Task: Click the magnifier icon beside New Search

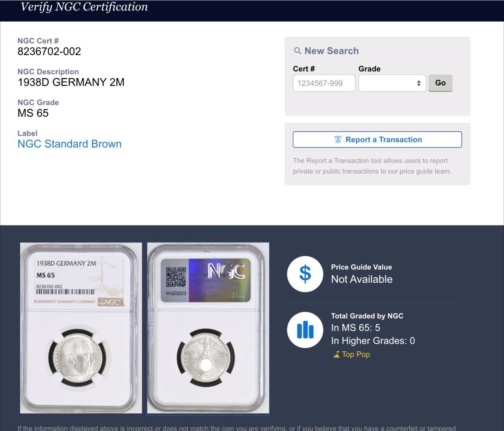Action: 298,51
